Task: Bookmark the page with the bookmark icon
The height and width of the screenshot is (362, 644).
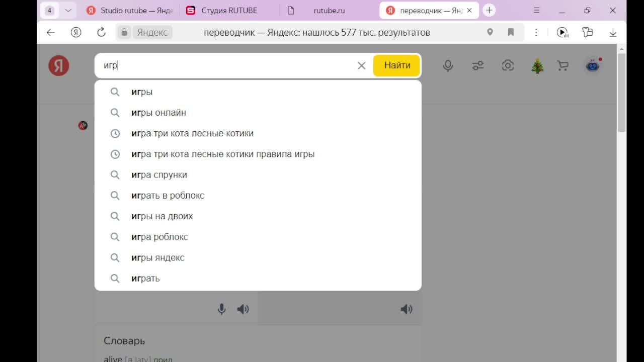Action: click(511, 32)
